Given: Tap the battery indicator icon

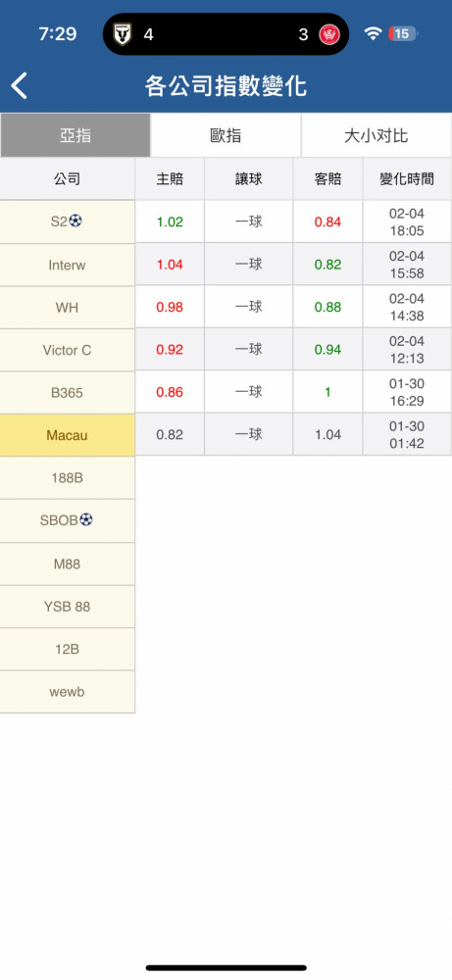Looking at the screenshot, I should point(403,33).
